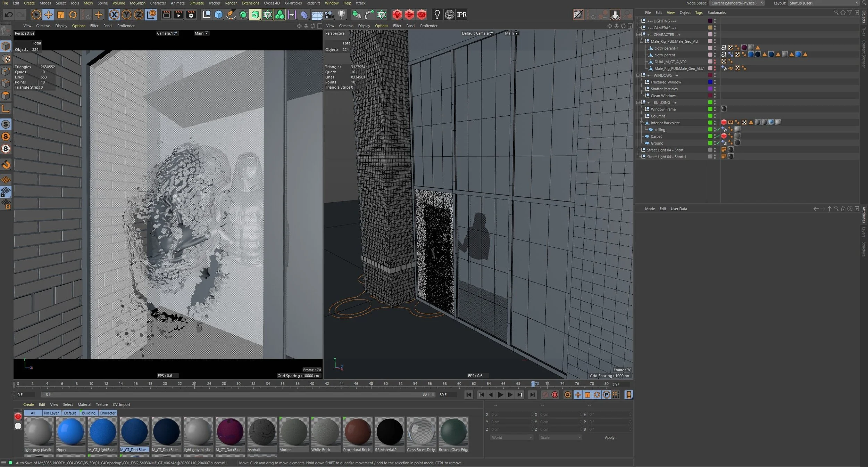This screenshot has width=868, height=467.
Task: Open the Node Space dropdown
Action: [737, 3]
